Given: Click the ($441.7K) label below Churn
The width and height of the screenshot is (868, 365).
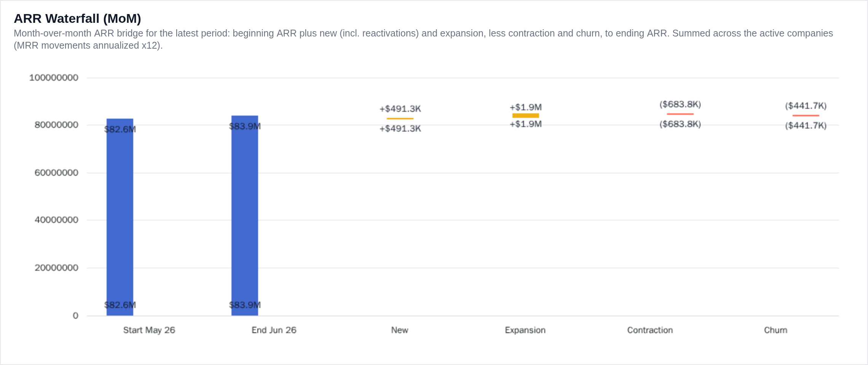Looking at the screenshot, I should (806, 125).
